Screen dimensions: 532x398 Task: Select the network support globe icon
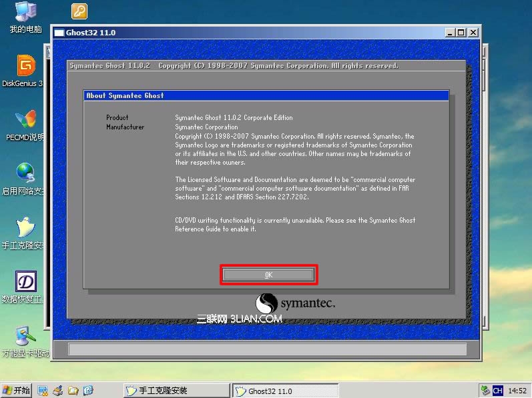24,179
